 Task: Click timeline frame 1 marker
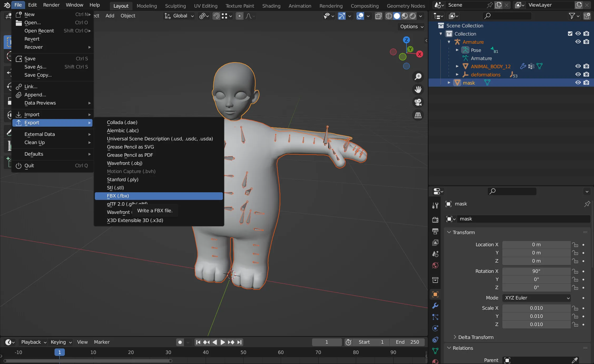tap(60, 352)
